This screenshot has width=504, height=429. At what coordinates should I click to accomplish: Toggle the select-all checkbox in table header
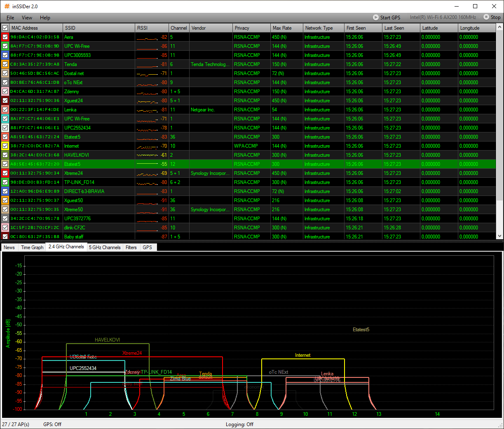[x=5, y=28]
